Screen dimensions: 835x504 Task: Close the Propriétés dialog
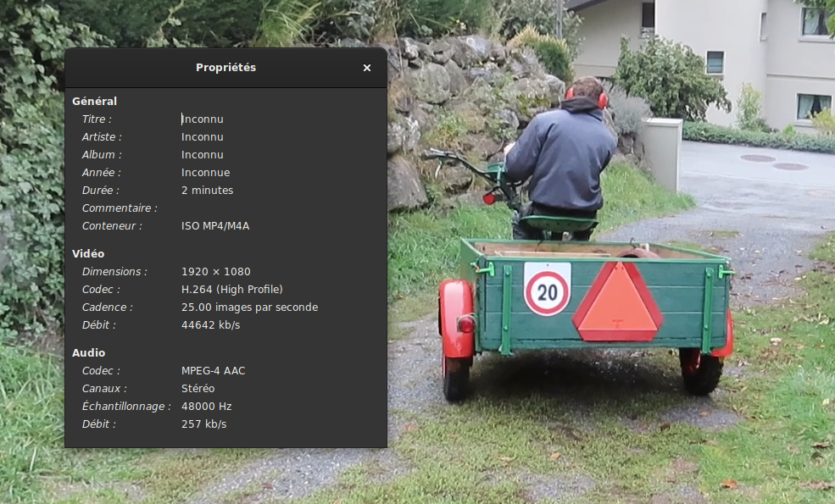click(x=367, y=68)
